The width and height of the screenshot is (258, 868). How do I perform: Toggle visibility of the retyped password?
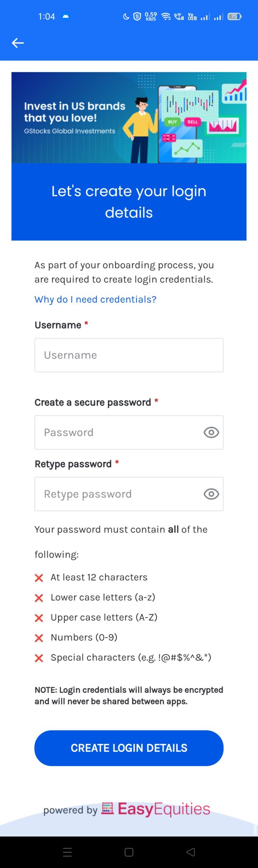pos(211,494)
